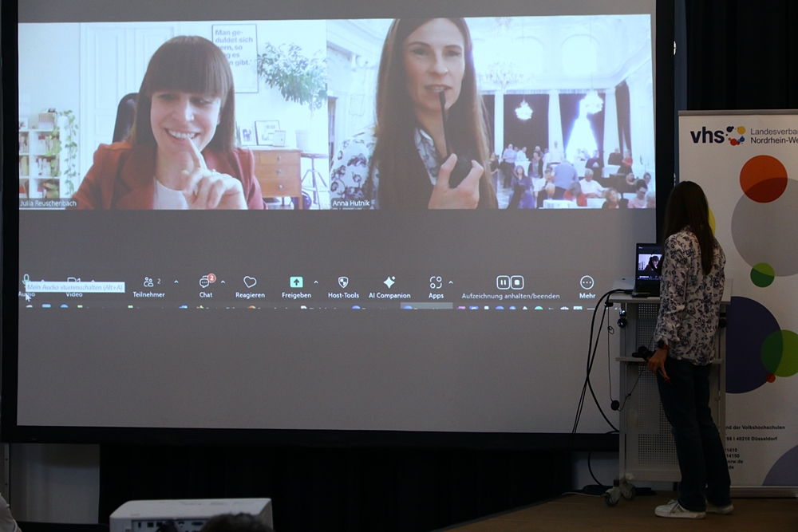This screenshot has width=798, height=532.
Task: Expand the video options arrow
Action: (91, 282)
